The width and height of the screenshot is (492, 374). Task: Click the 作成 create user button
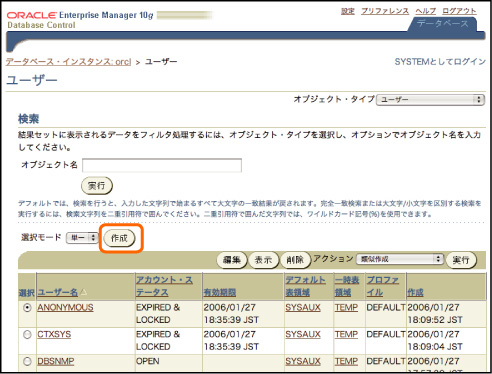[119, 238]
